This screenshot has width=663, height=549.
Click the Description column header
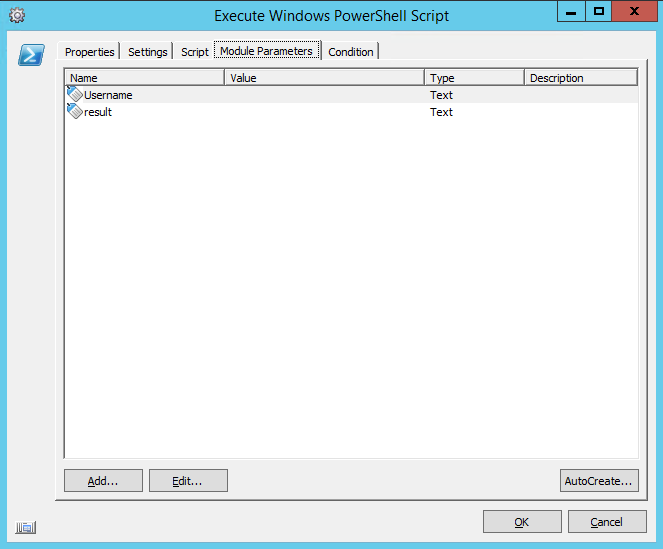tap(581, 78)
